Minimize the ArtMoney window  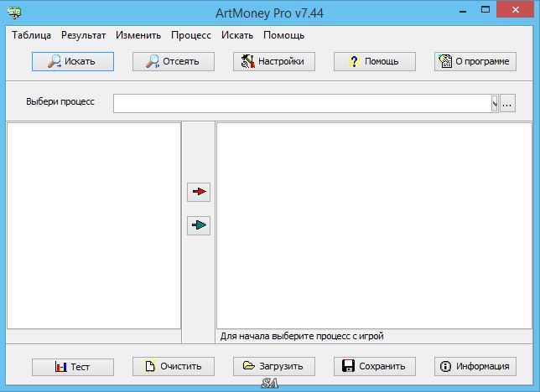463,11
